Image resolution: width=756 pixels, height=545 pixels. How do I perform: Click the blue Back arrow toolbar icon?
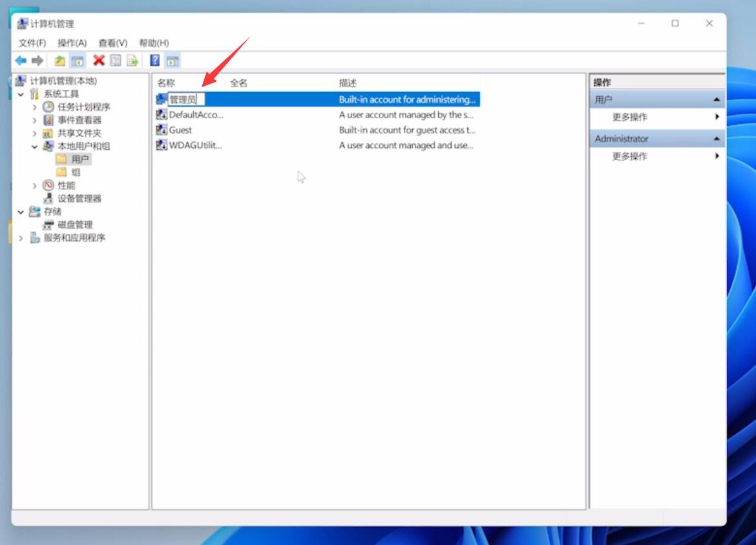pos(21,61)
